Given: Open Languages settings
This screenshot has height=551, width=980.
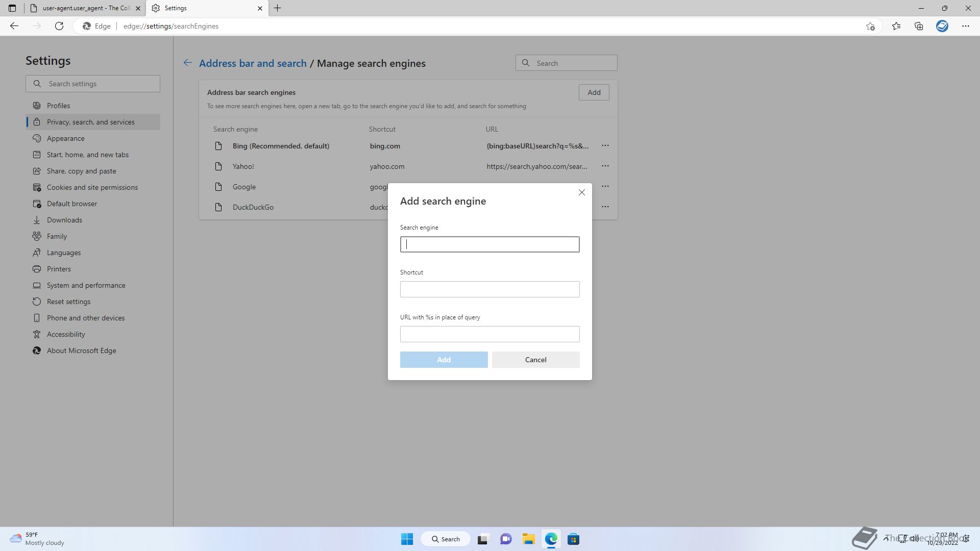Looking at the screenshot, I should (x=93, y=253).
